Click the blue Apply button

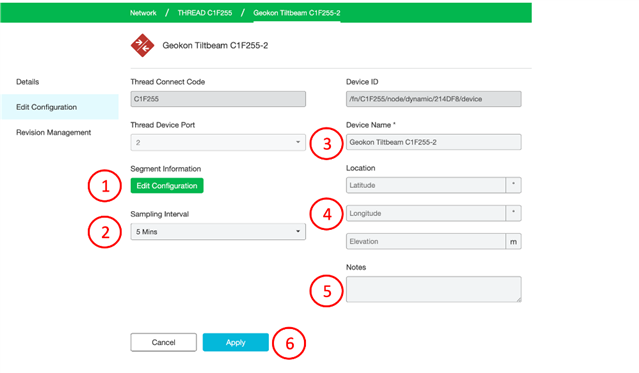(236, 342)
